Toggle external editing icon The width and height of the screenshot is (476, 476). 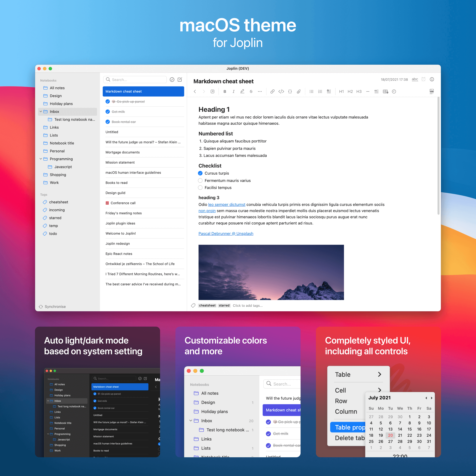(212, 91)
